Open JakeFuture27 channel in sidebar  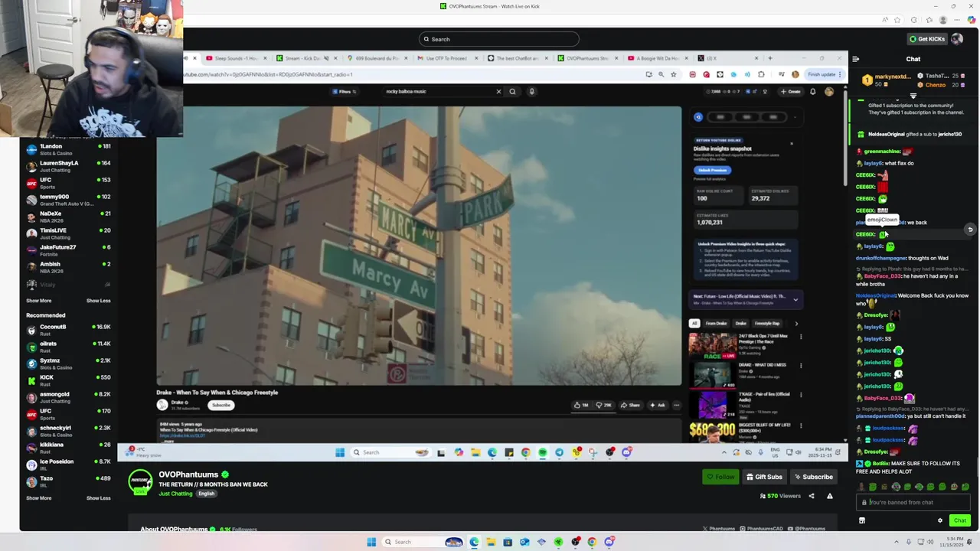(x=69, y=250)
